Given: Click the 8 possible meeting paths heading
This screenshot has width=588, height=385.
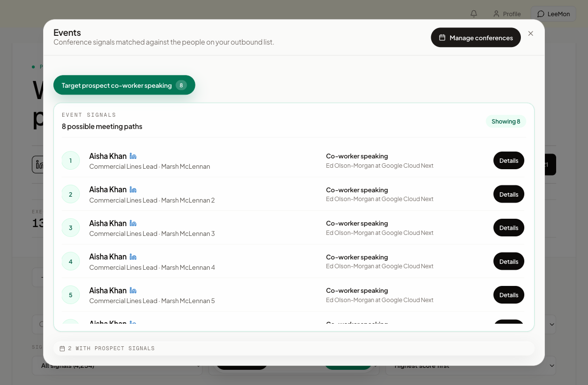Looking at the screenshot, I should [x=102, y=126].
